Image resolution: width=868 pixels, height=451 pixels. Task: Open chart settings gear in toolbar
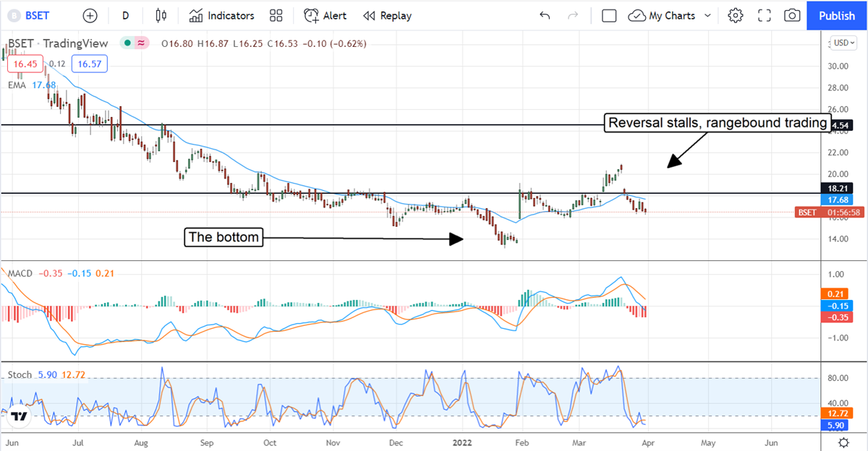pyautogui.click(x=736, y=15)
